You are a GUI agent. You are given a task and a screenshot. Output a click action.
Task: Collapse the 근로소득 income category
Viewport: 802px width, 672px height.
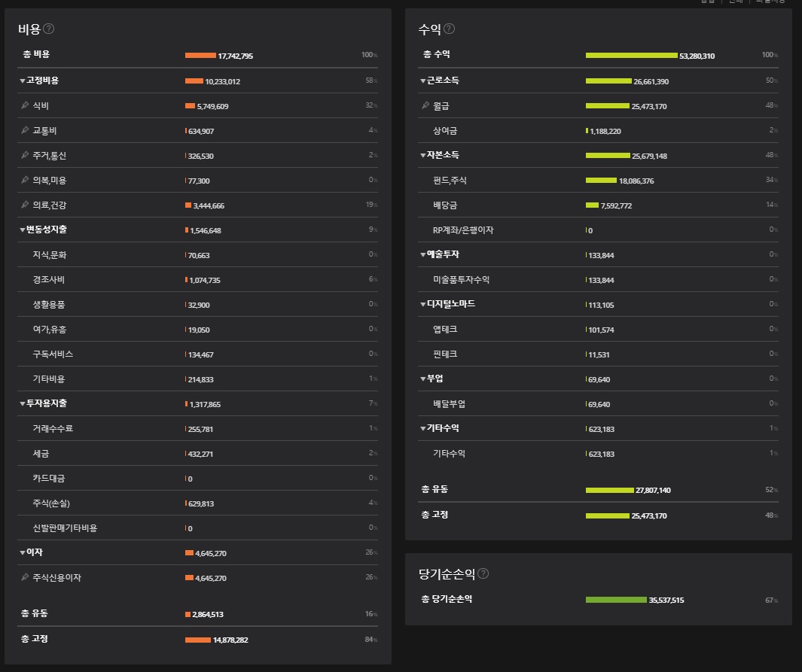pos(423,81)
